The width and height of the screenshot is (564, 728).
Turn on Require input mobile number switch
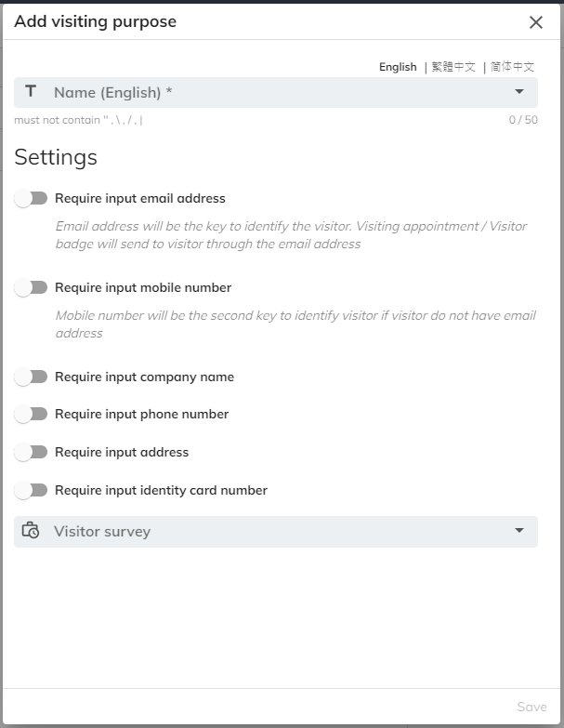32,287
